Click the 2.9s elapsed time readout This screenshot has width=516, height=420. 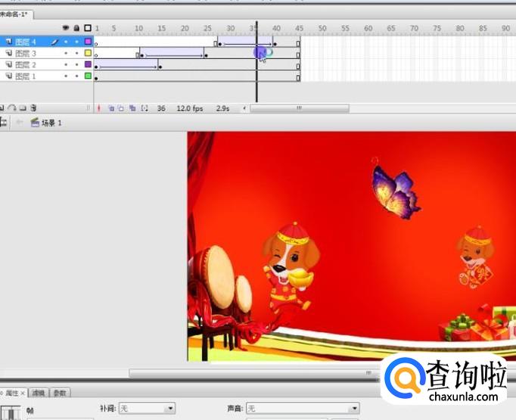click(x=222, y=108)
